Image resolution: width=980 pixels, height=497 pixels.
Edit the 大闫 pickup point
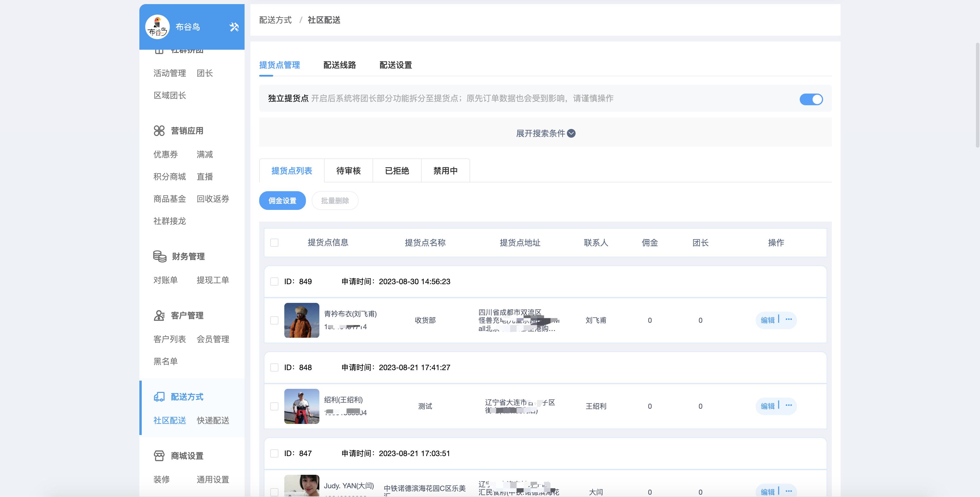(x=768, y=492)
